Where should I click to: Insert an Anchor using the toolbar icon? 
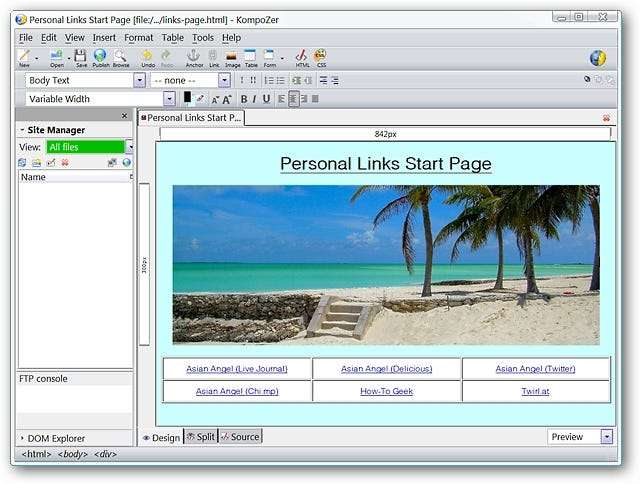[x=194, y=57]
